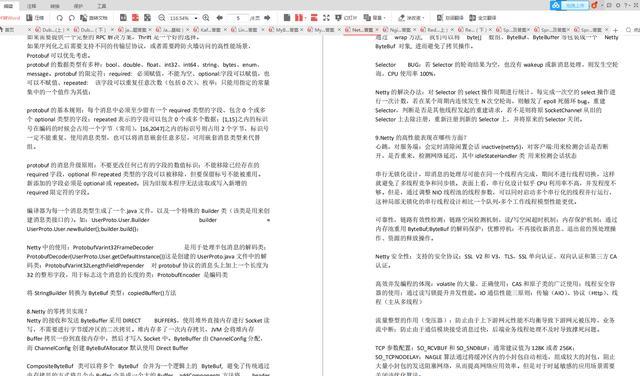640x376 pixels.
Task: Open the 注释 annotation tool in toolbar
Action: pos(35,18)
